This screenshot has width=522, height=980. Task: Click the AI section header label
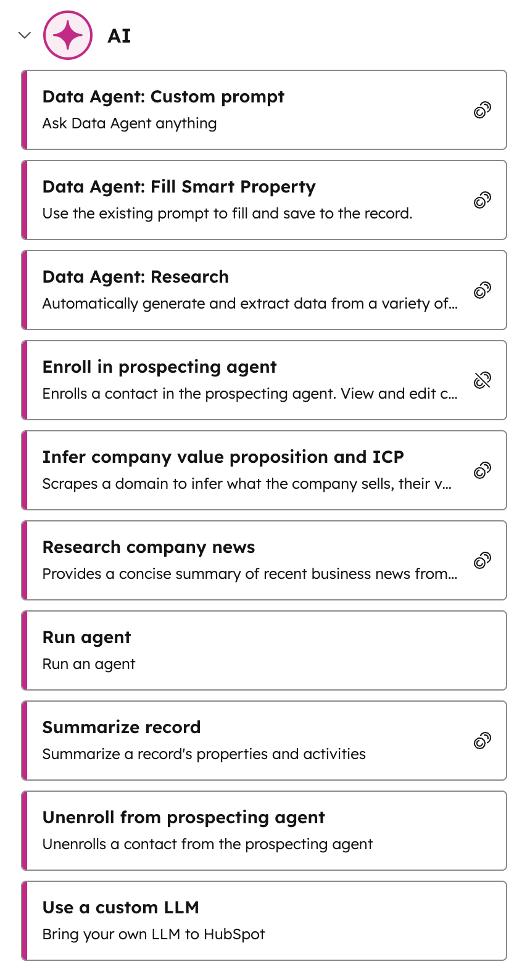(x=120, y=35)
